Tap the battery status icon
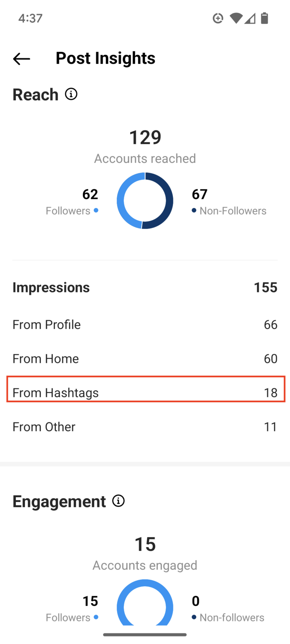 [x=265, y=18]
